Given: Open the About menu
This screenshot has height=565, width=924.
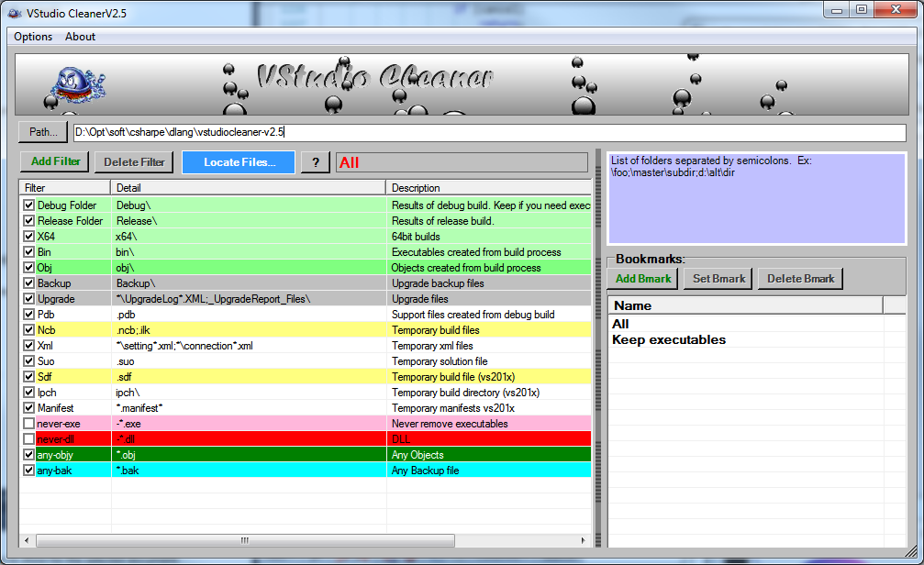Looking at the screenshot, I should click(80, 37).
